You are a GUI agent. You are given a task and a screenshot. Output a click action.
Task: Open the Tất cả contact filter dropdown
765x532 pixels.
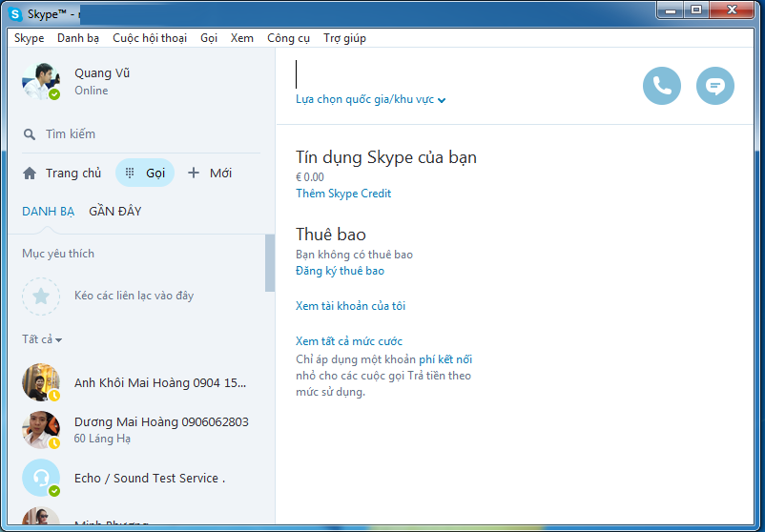[x=43, y=339]
